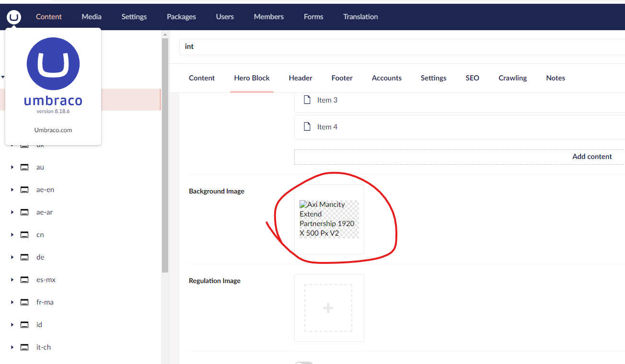This screenshot has height=364, width=625.
Task: Expand the uk tree node
Action: click(12, 144)
